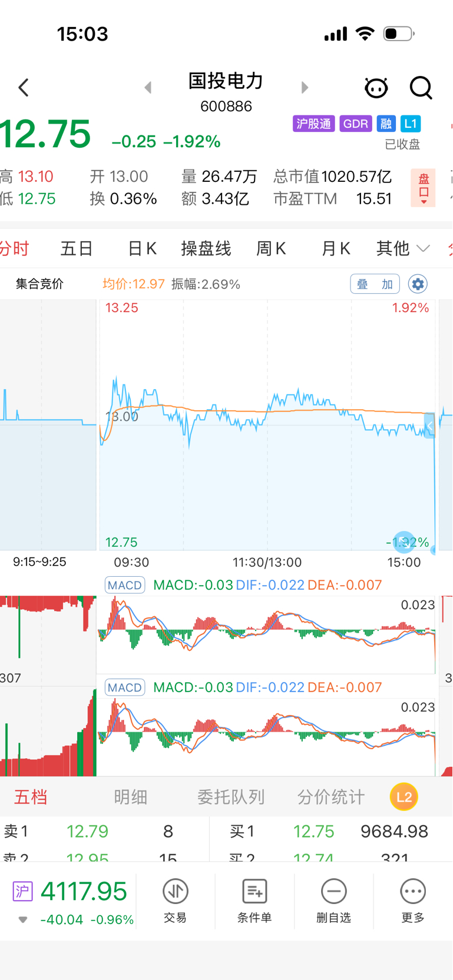Tap the back arrow icon
Viewport: 453px width, 980px height.
click(24, 88)
